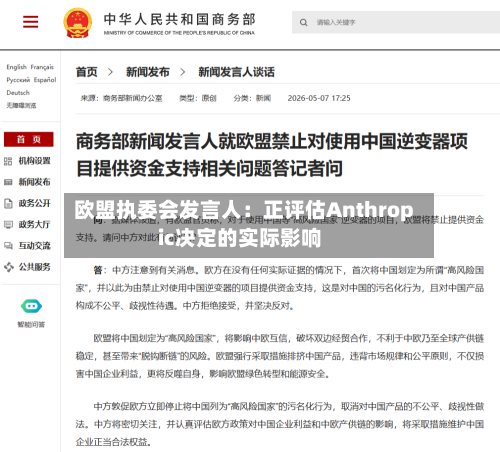This screenshot has width=500, height=452.
Task: Click the 政务公开 document icon
Action: [8, 203]
